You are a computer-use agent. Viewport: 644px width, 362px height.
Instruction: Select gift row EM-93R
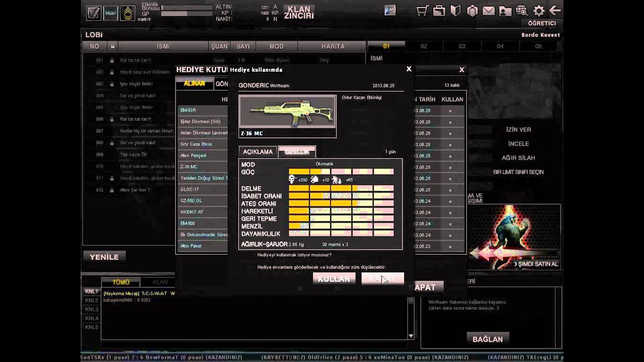point(203,110)
